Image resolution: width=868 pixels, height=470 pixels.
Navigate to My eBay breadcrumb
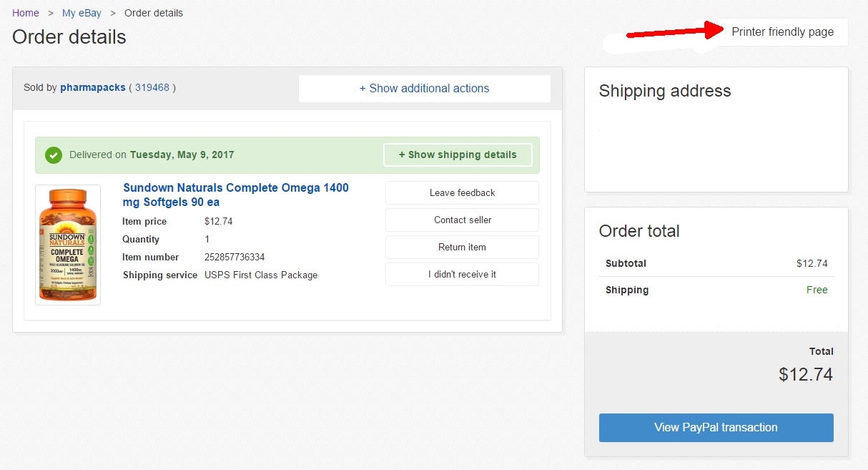click(x=82, y=13)
